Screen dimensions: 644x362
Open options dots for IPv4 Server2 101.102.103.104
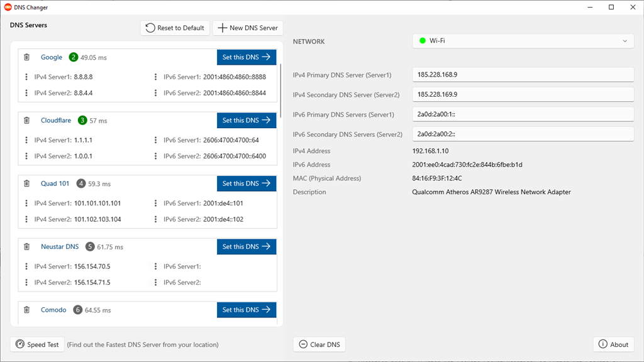(x=26, y=219)
